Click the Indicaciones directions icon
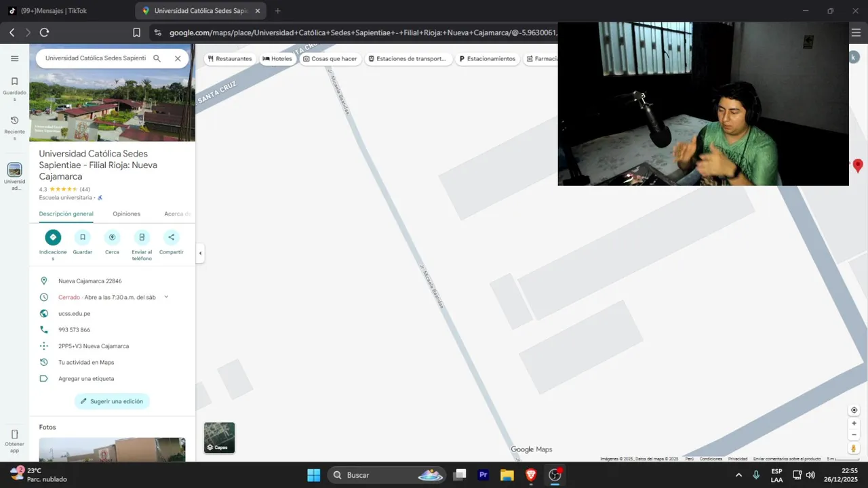 pyautogui.click(x=53, y=237)
